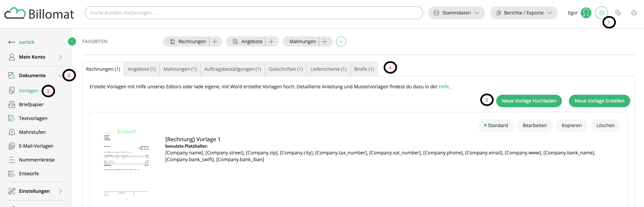Go back via zurück link

(x=27, y=42)
